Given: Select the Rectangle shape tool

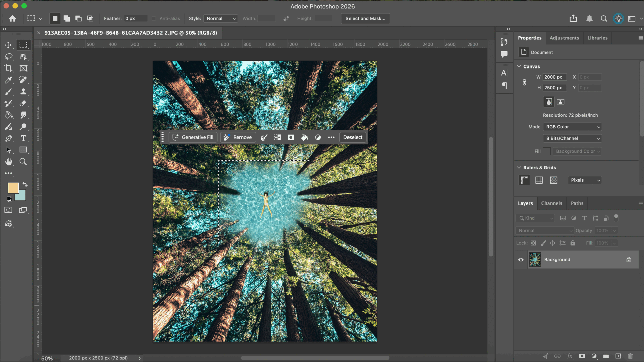Looking at the screenshot, I should click(x=23, y=150).
